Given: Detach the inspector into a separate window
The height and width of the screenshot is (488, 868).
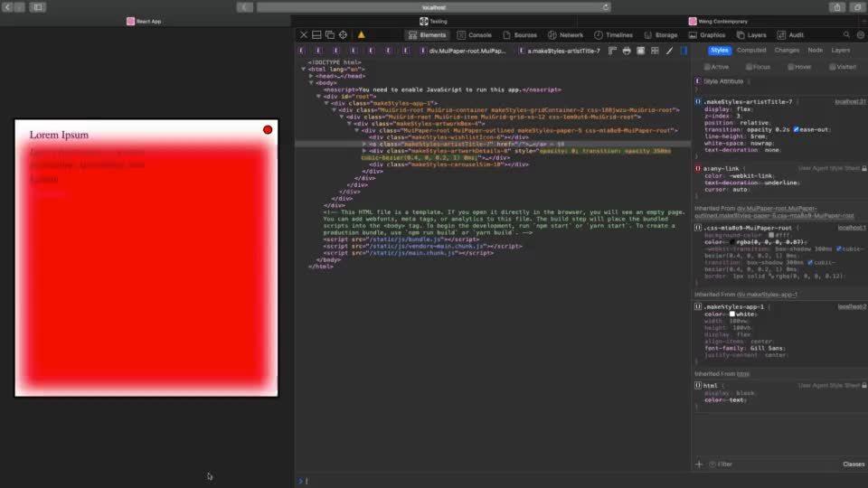Looking at the screenshot, I should [330, 35].
